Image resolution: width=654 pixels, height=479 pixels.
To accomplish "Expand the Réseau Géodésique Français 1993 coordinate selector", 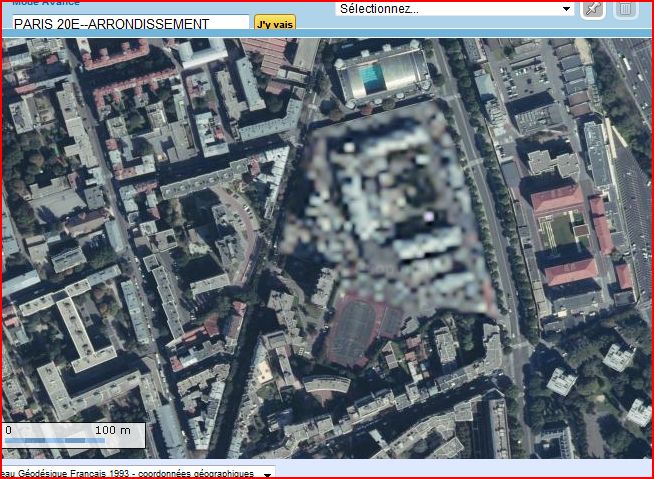I will [138, 473].
